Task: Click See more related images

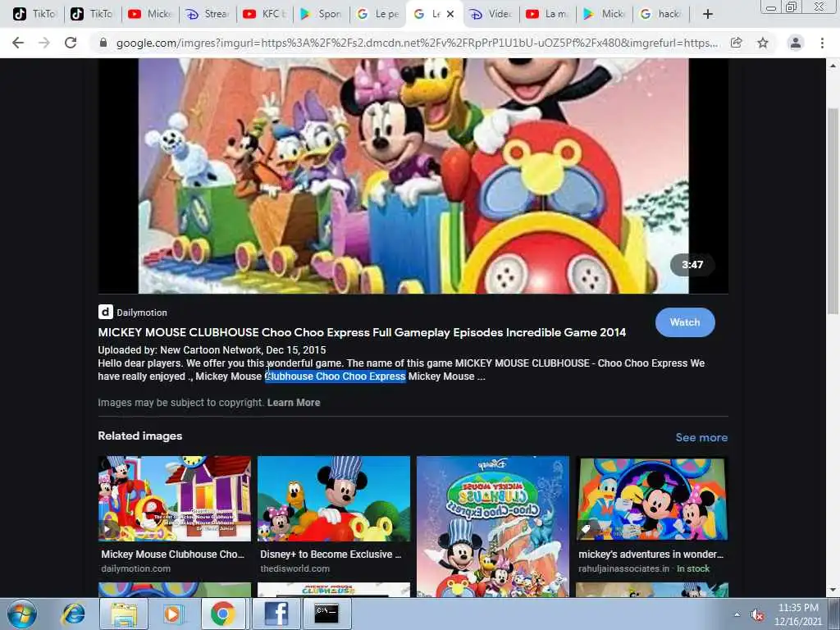Action: coord(701,438)
